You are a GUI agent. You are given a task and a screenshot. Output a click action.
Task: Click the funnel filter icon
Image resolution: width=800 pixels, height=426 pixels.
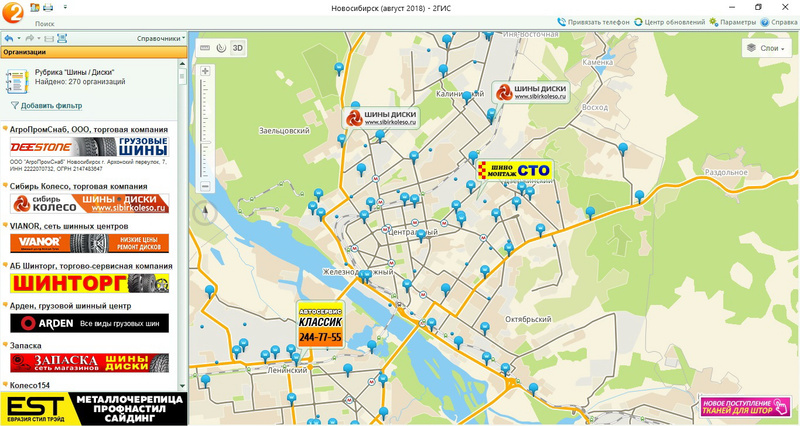click(14, 106)
